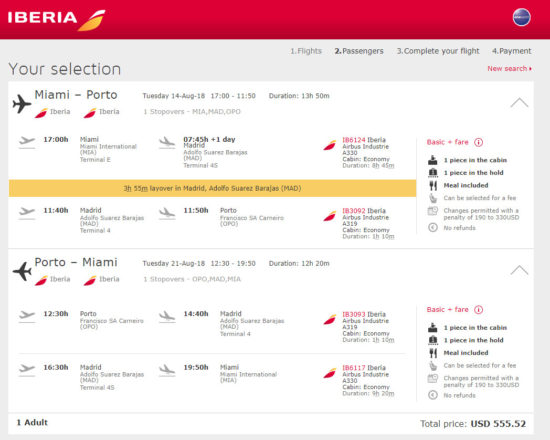
Task: Click the meal cutlery icon in the Porto – Miami fare
Action: click(433, 353)
